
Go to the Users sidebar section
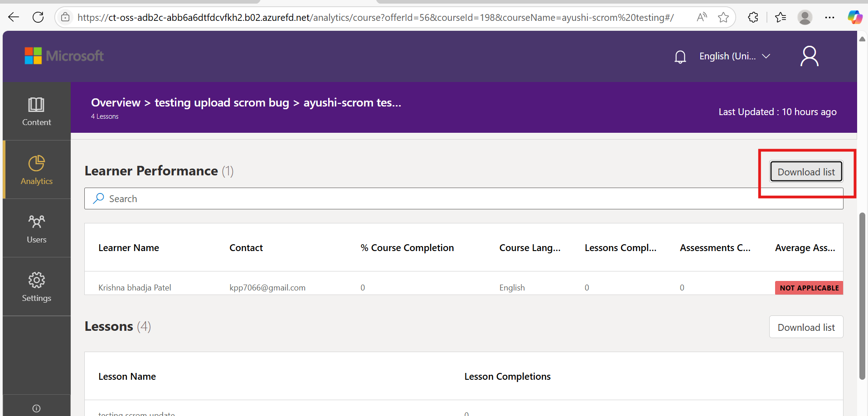tap(36, 229)
